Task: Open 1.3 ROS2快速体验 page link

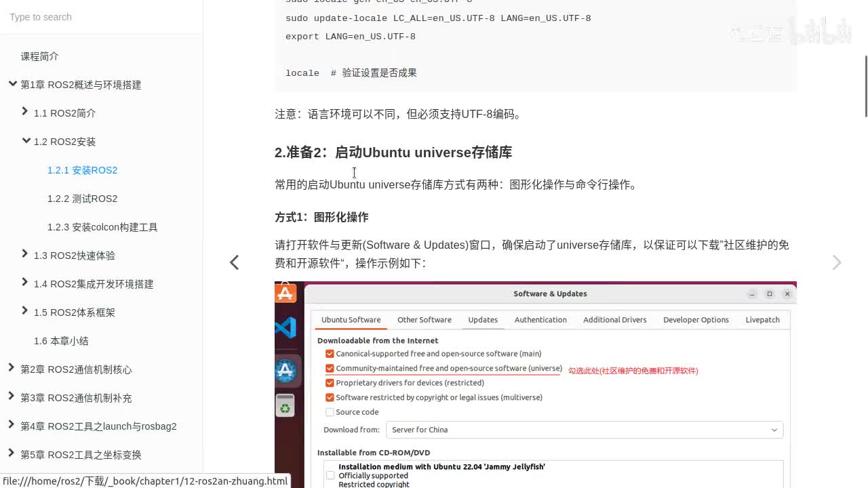Action: click(75, 256)
